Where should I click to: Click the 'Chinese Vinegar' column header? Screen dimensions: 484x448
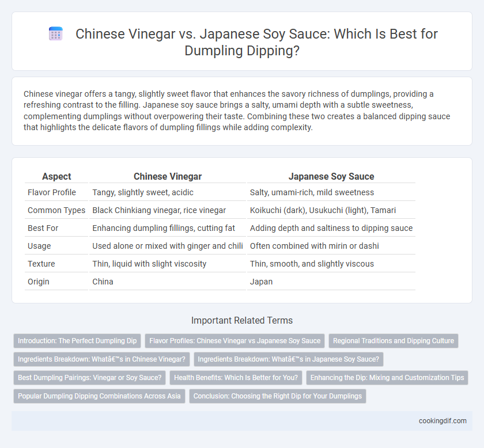[168, 176]
